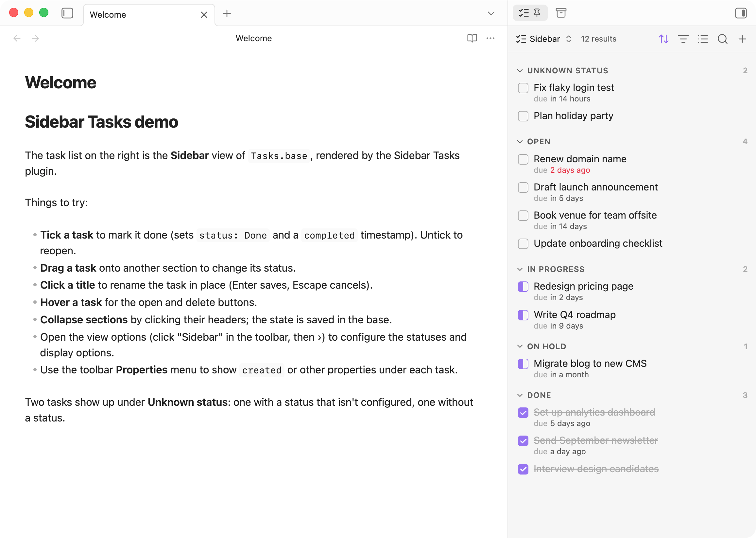
Task: Click the sort arrows icon
Action: pos(663,39)
